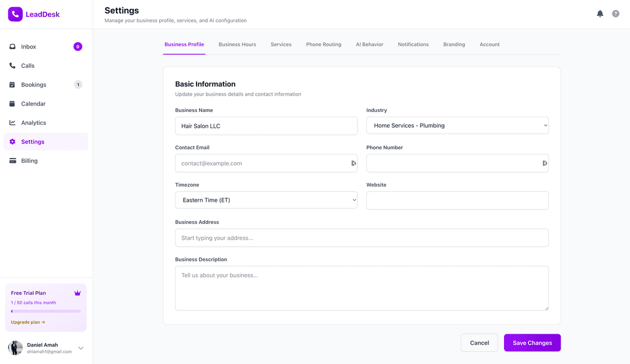Expand the Industry dropdown
The width and height of the screenshot is (630, 364).
click(457, 125)
